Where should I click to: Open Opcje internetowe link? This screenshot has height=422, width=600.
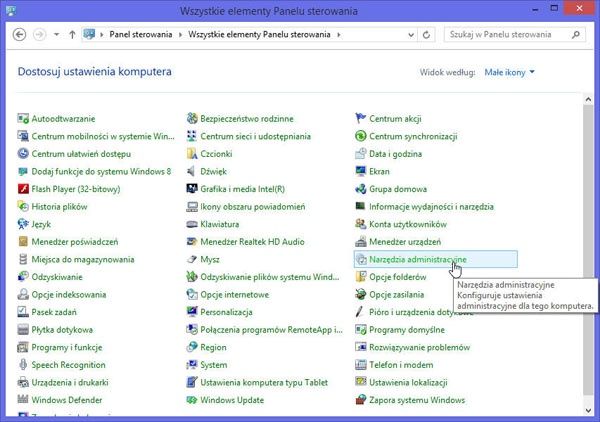235,295
